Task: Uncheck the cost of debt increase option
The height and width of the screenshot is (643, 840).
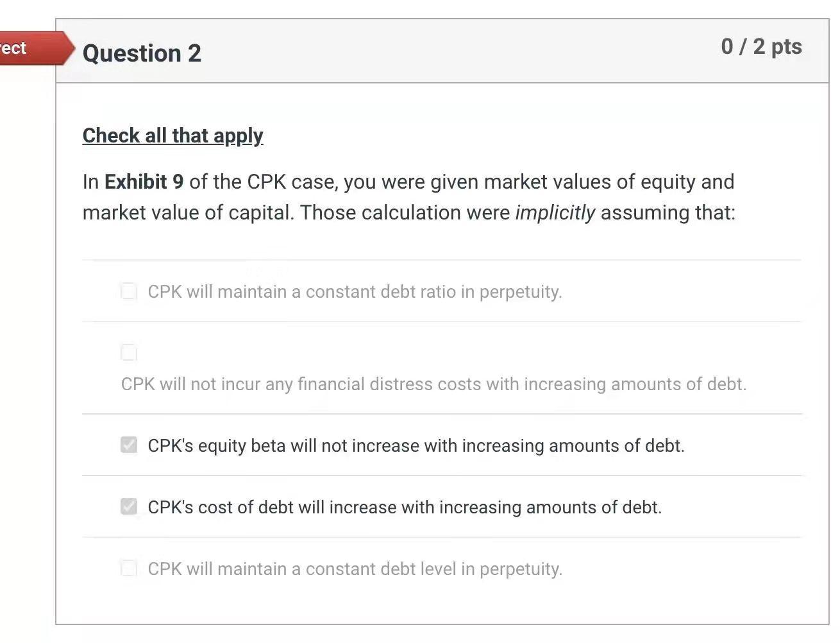Action: [129, 506]
